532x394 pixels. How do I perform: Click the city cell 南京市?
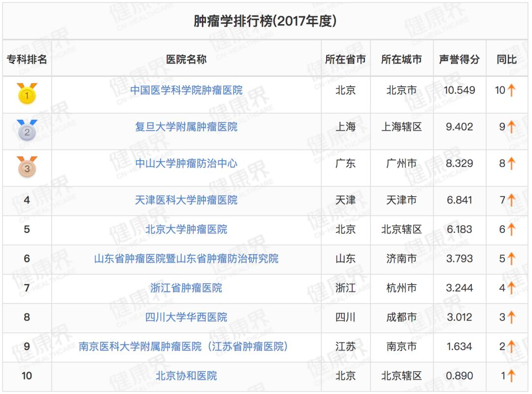coord(402,347)
